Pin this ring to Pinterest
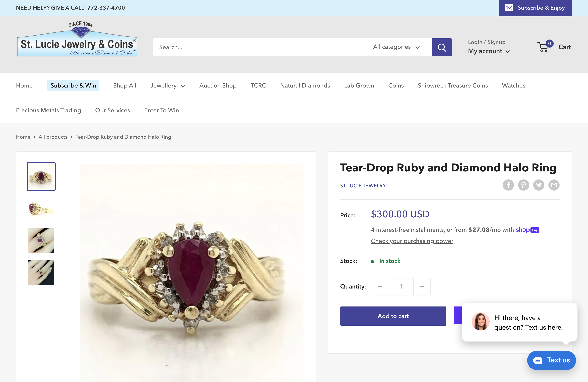 pos(524,185)
